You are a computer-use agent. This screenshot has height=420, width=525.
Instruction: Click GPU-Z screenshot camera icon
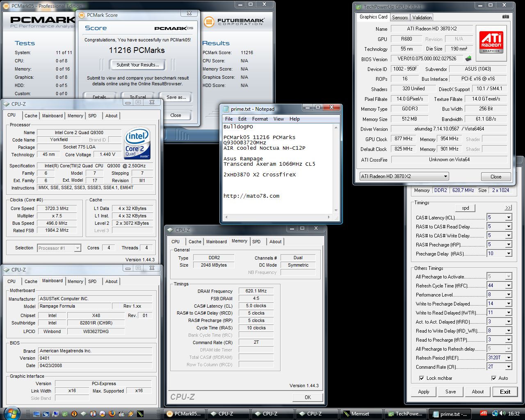506,17
